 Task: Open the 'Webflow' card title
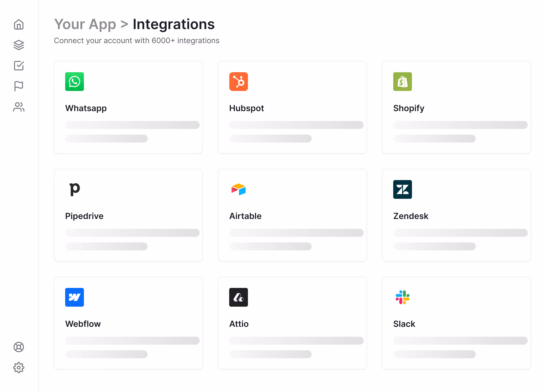coord(83,324)
